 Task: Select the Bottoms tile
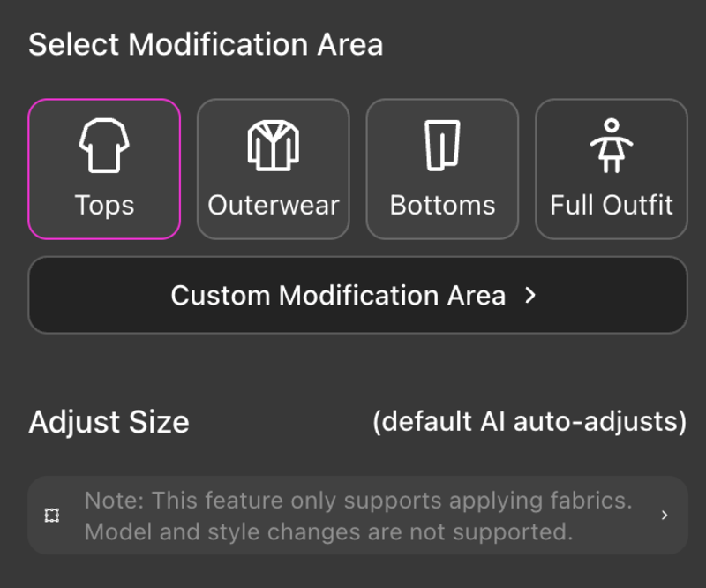click(x=442, y=168)
